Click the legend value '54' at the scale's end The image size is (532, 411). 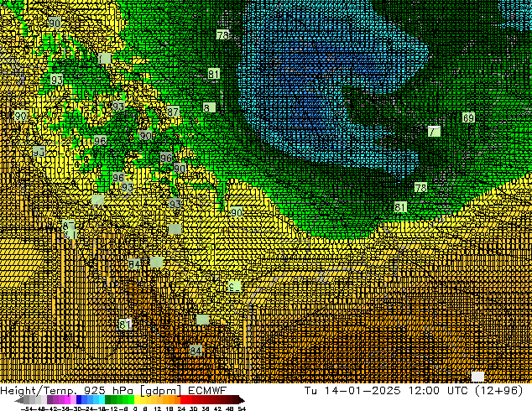point(242,408)
